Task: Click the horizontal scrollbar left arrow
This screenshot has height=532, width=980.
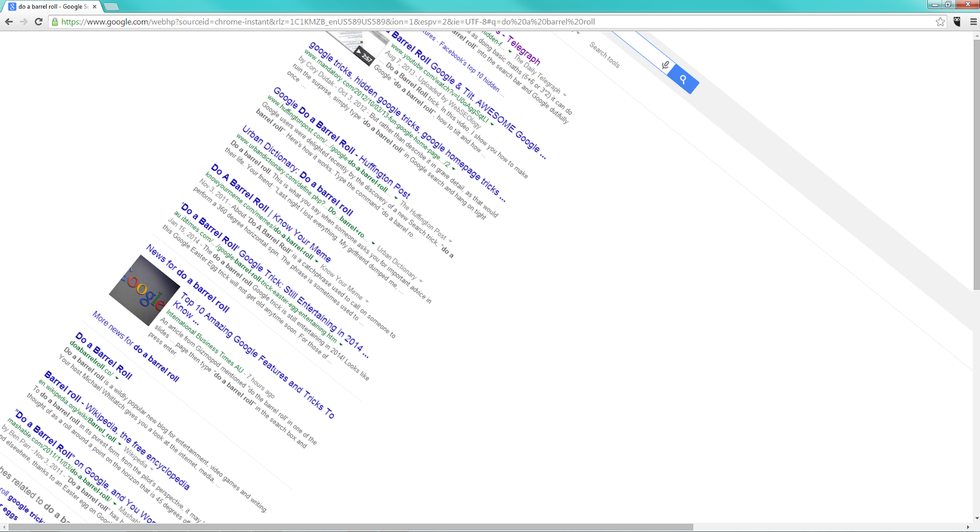Action: 4,527
